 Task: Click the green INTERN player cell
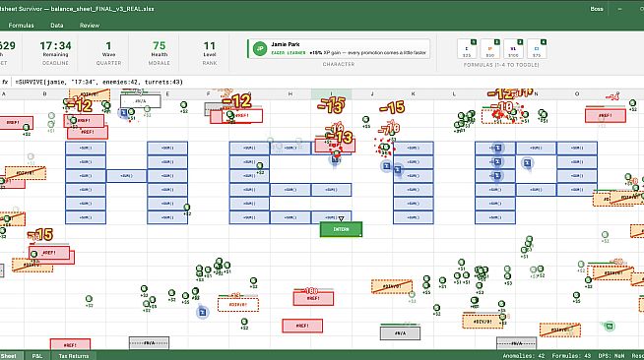(x=341, y=229)
